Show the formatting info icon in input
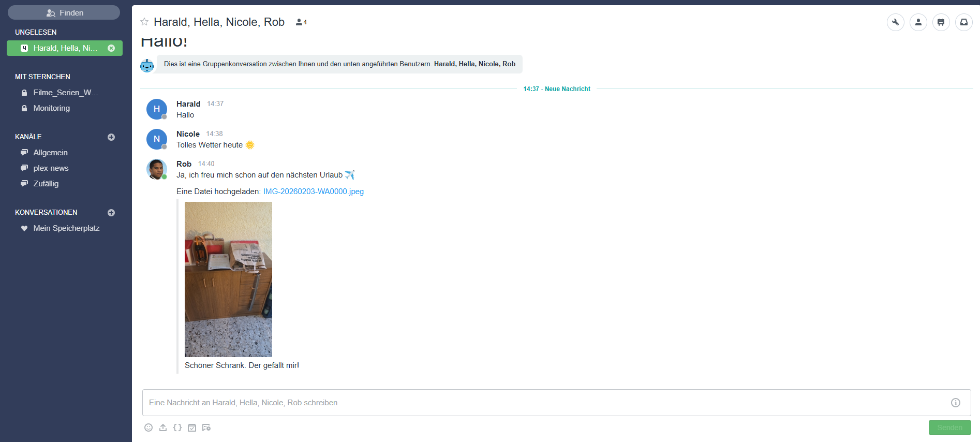Screen dimensions: 980x442 point(956,403)
